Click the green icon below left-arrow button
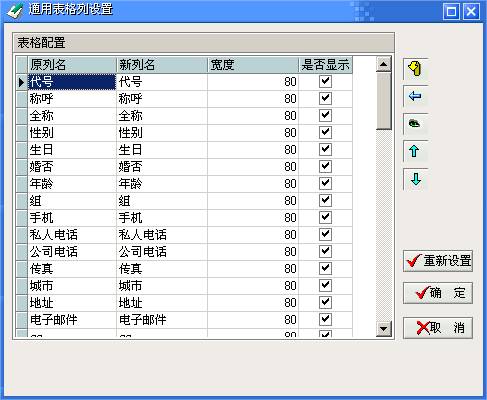Image resolution: width=487 pixels, height=400 pixels. click(415, 124)
